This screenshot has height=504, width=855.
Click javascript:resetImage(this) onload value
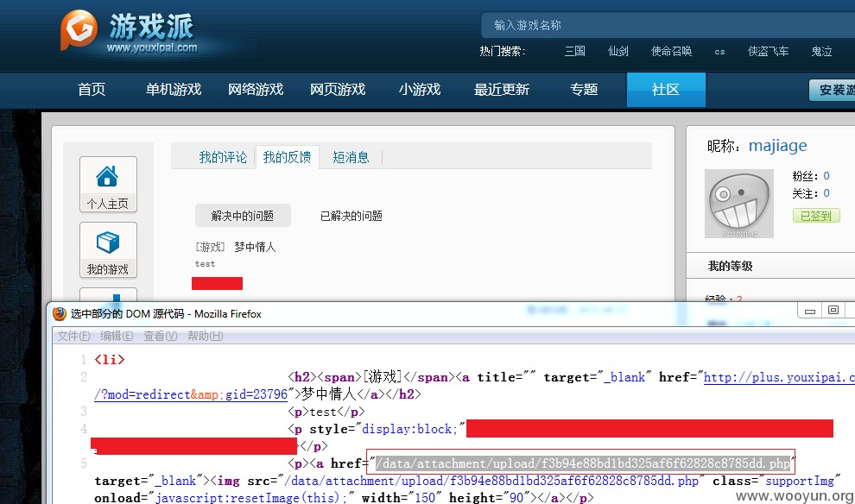[x=250, y=497]
